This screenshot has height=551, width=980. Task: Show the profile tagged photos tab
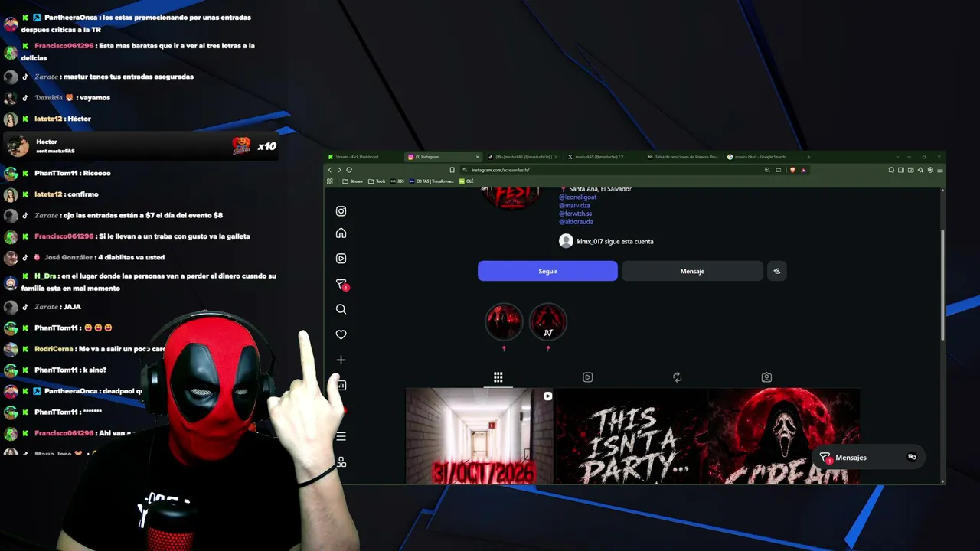(x=766, y=377)
